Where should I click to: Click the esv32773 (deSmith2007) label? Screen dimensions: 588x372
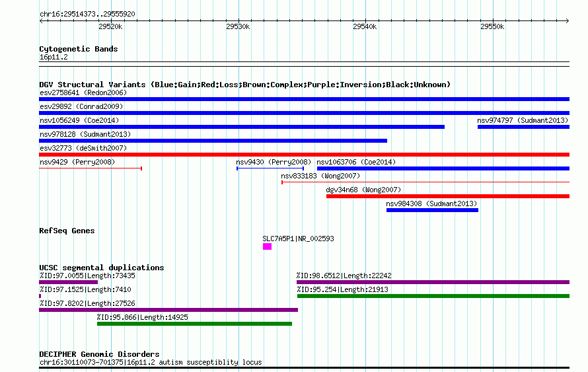click(x=83, y=148)
